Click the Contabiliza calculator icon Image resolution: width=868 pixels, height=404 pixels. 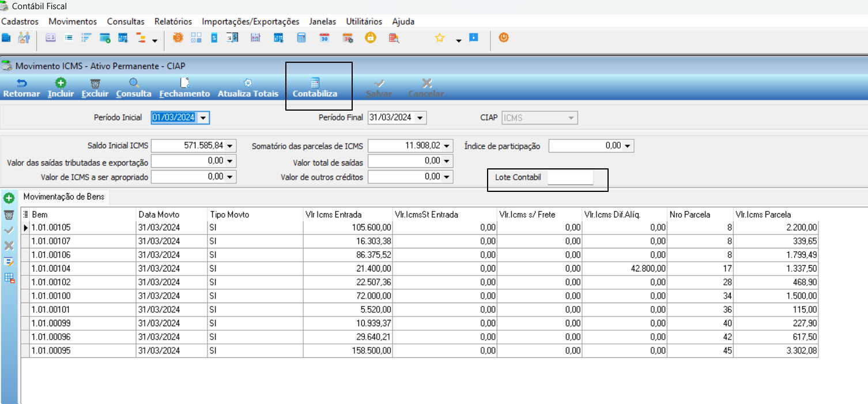(315, 83)
